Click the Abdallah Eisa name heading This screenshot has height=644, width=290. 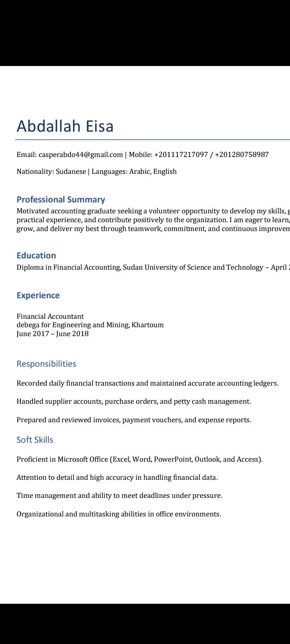pyautogui.click(x=65, y=126)
